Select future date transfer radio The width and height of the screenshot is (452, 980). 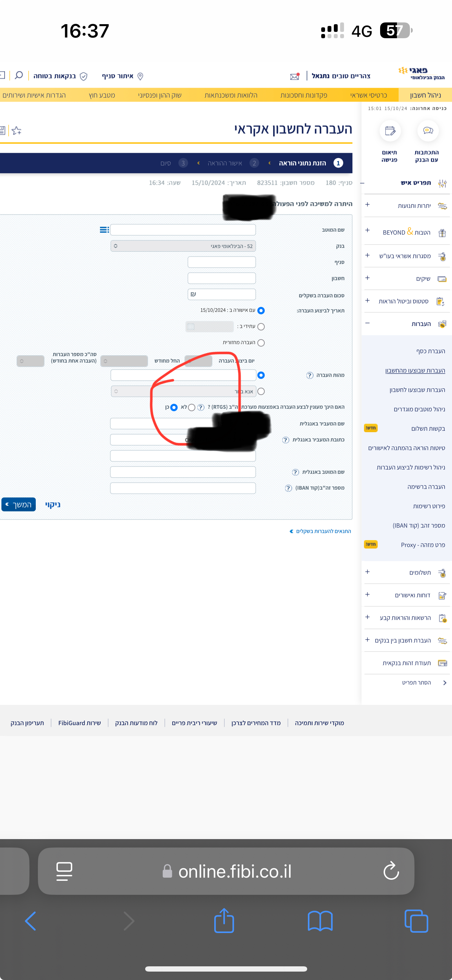(x=261, y=327)
